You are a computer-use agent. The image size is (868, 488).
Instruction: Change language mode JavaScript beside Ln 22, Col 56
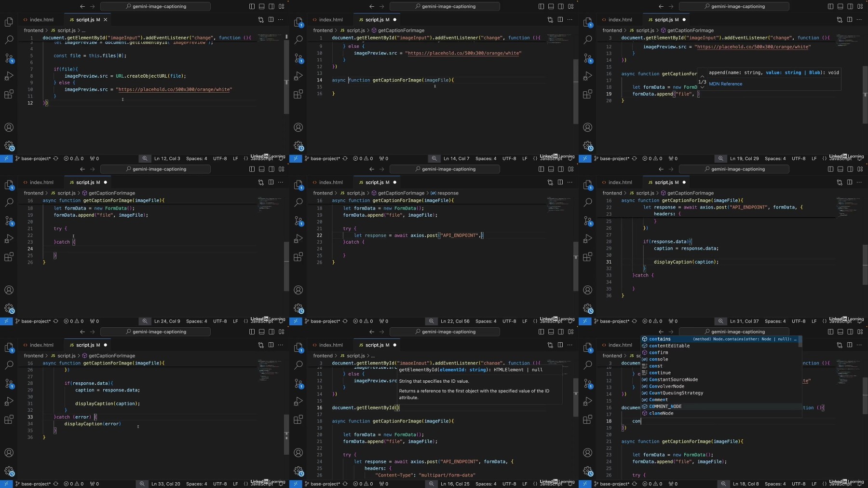pos(551,322)
